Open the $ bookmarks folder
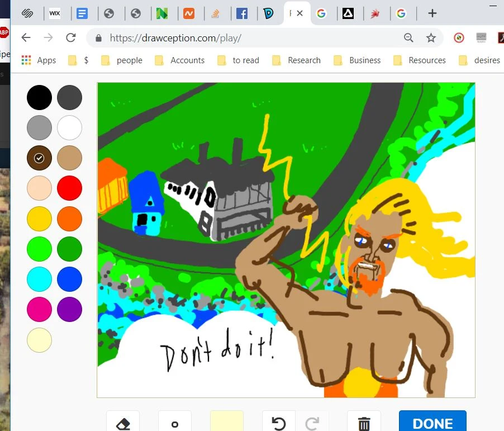This screenshot has height=431, width=504. (78, 60)
